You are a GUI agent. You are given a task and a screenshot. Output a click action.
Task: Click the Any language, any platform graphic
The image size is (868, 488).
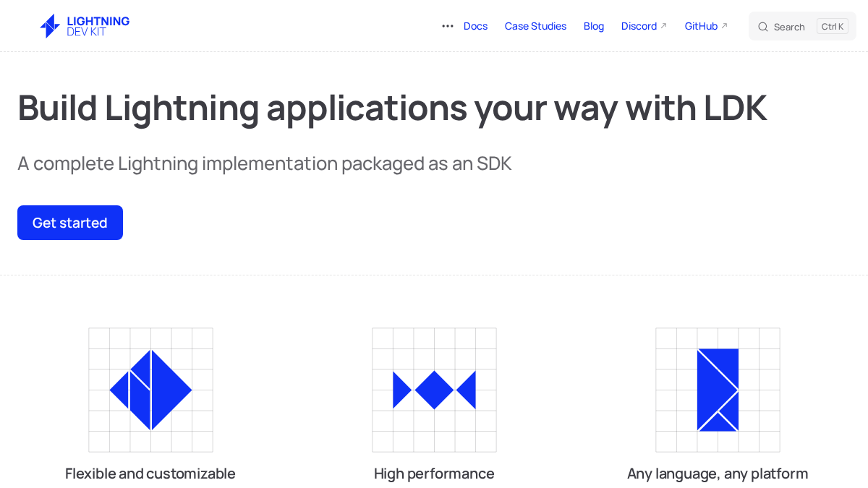718,390
